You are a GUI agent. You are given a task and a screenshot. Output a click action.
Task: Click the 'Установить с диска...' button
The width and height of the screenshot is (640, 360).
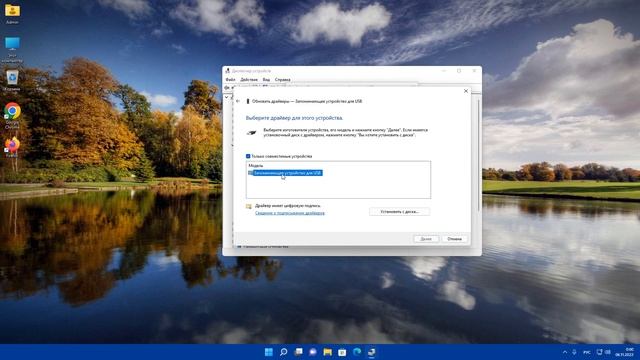coord(400,212)
